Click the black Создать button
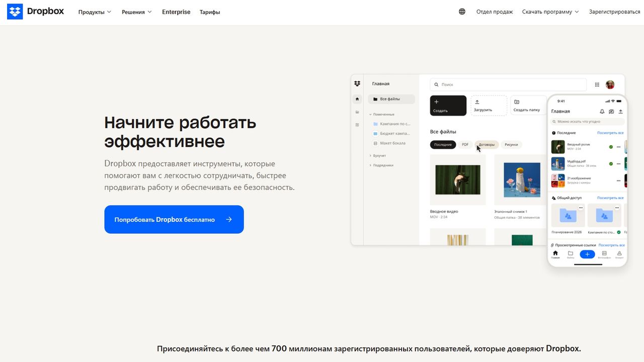 448,106
